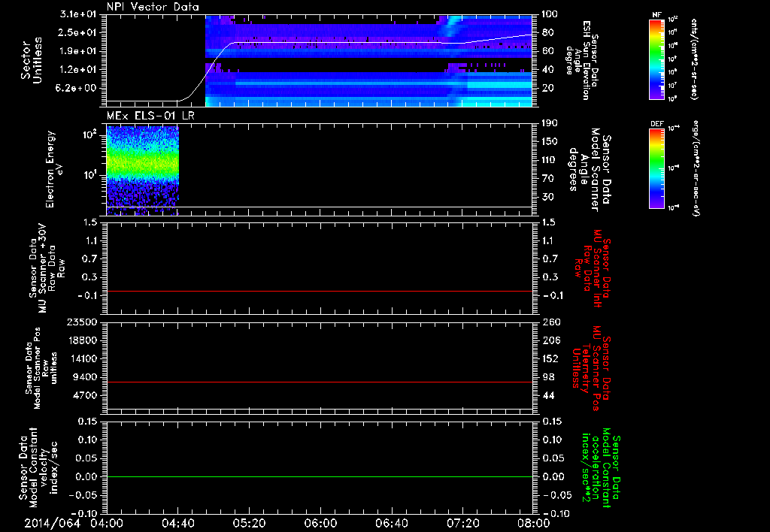Click the "260" telemetry tick label

point(550,322)
